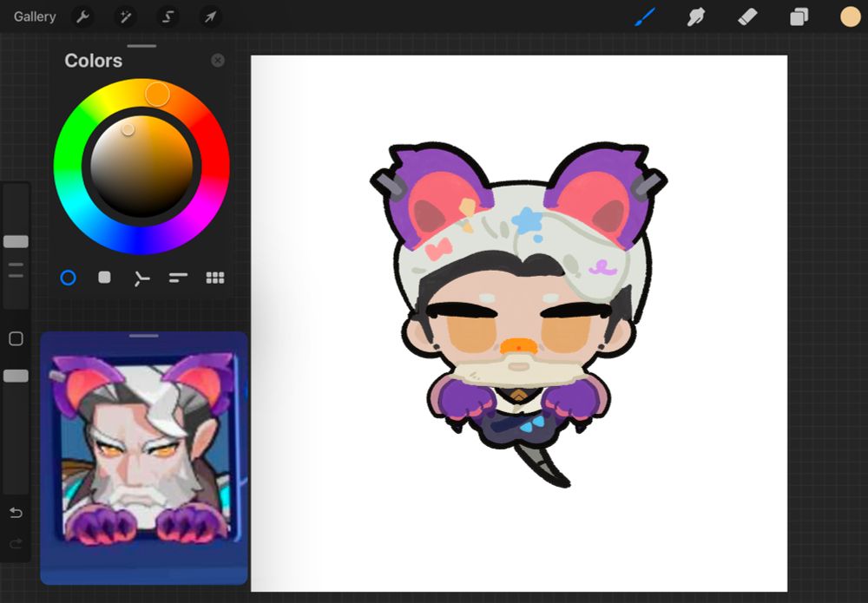Click the saturation disc picker handle
Screen dimensions: 868x603
coord(128,129)
